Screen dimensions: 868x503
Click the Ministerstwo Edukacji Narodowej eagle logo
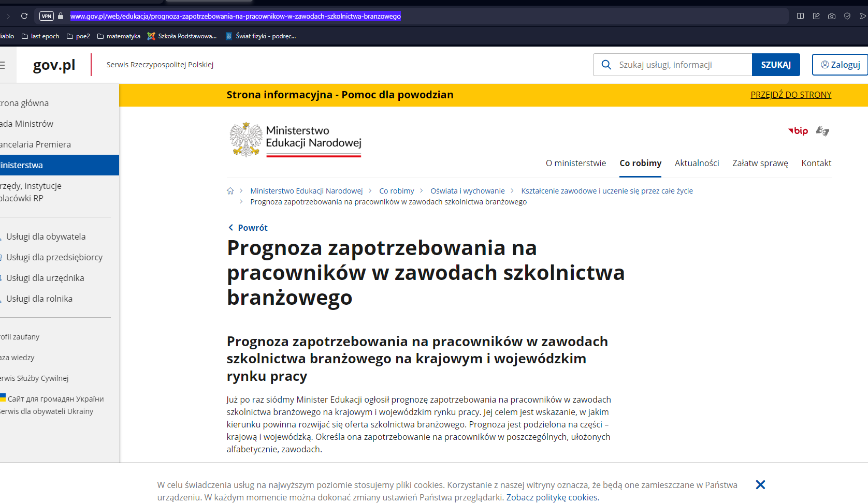[246, 139]
